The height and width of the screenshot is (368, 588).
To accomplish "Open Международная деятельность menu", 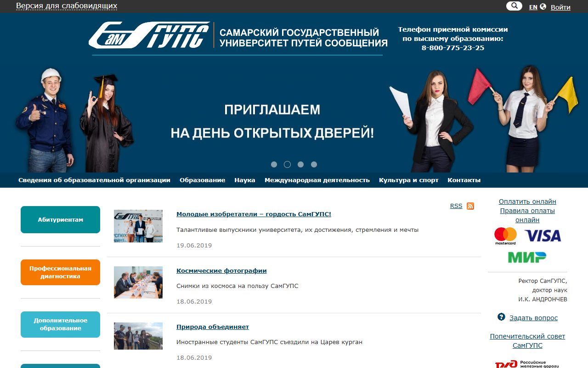I will click(x=317, y=180).
